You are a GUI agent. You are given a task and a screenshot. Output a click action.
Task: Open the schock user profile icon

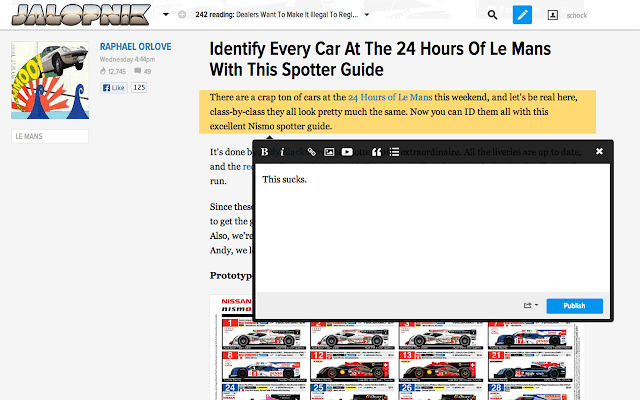click(552, 15)
